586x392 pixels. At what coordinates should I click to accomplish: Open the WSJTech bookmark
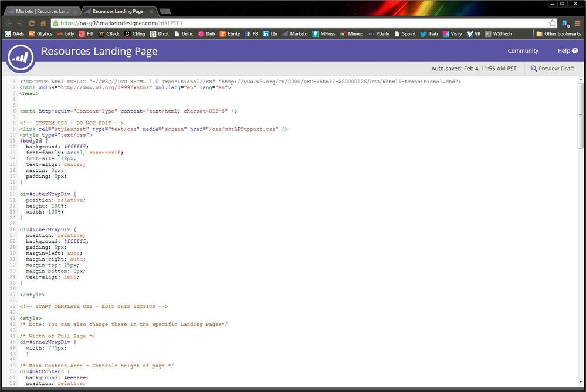[499, 34]
